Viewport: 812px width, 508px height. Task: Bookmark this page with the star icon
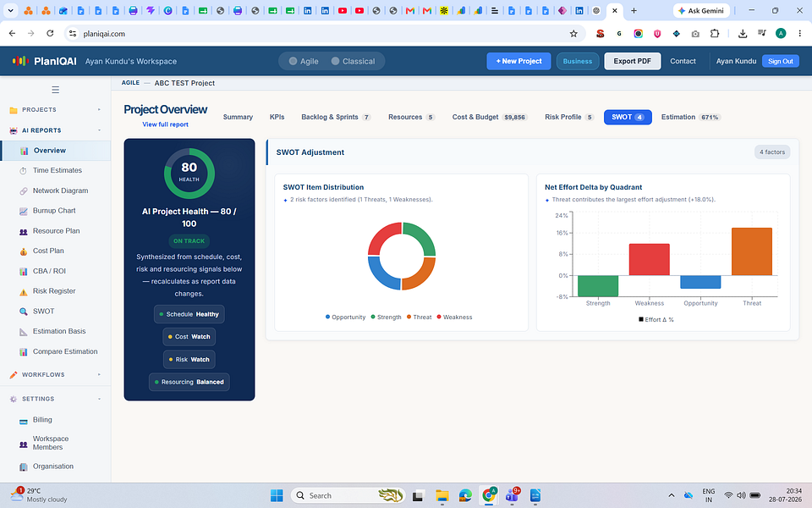pos(573,34)
